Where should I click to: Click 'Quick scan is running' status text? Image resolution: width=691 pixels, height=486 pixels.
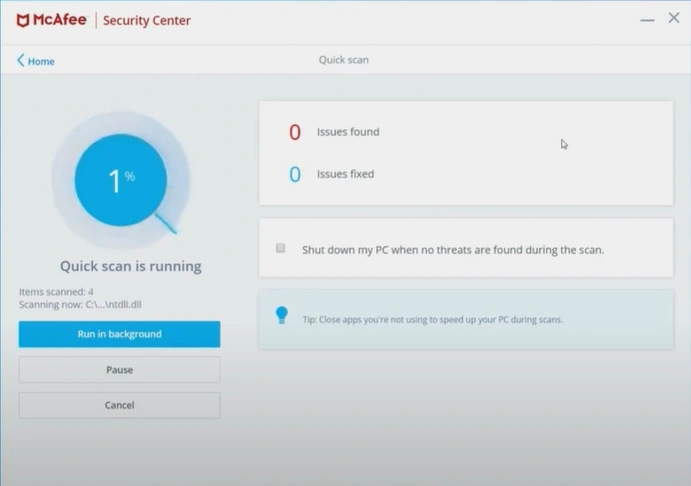[131, 266]
